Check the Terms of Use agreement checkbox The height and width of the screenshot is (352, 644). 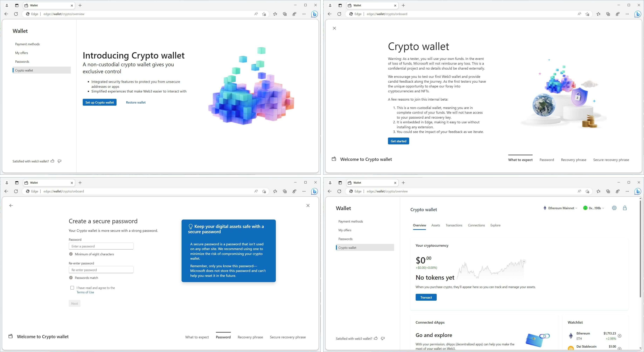(72, 288)
